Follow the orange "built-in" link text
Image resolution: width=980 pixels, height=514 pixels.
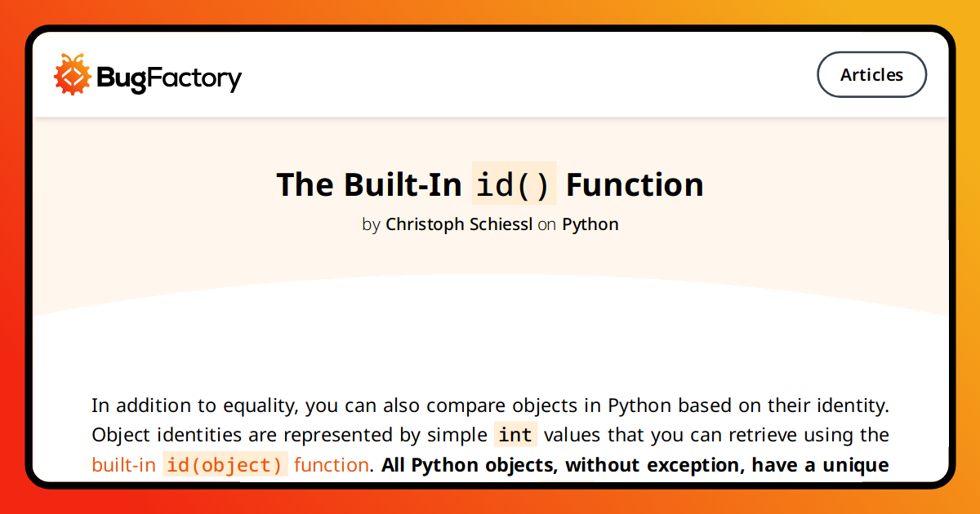pyautogui.click(x=123, y=465)
